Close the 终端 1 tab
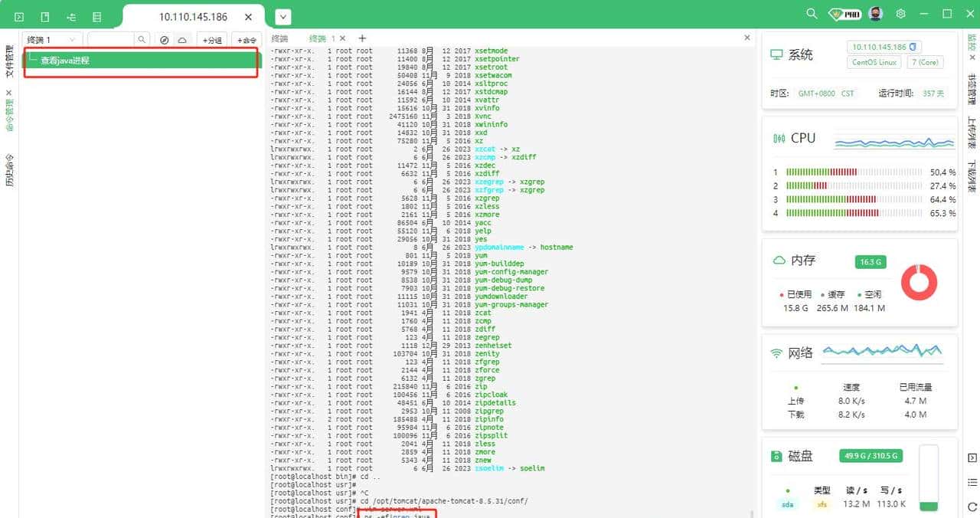980x518 pixels. click(342, 38)
